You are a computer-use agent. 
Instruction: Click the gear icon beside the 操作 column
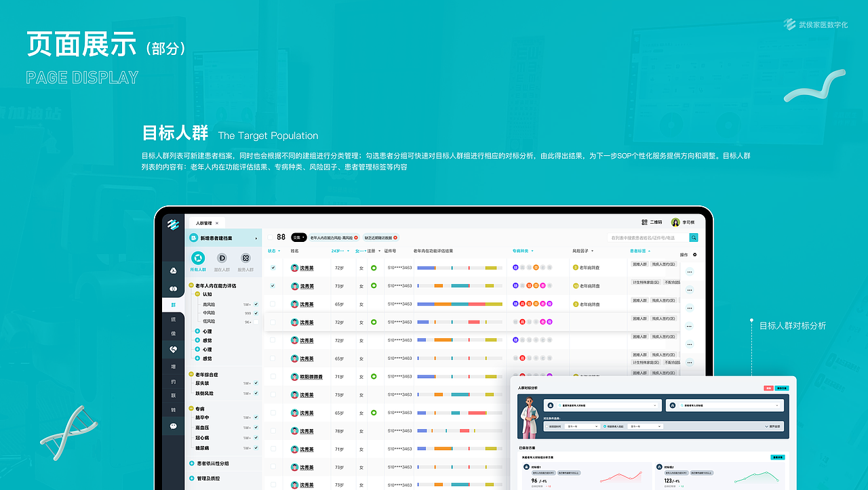coord(694,255)
